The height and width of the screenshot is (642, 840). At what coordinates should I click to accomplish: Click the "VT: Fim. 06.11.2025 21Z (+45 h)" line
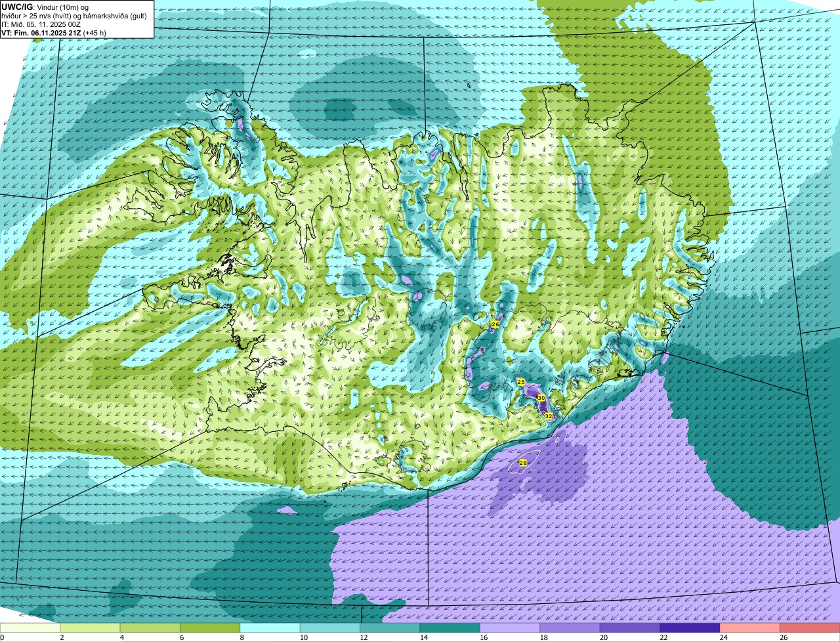tap(54, 33)
